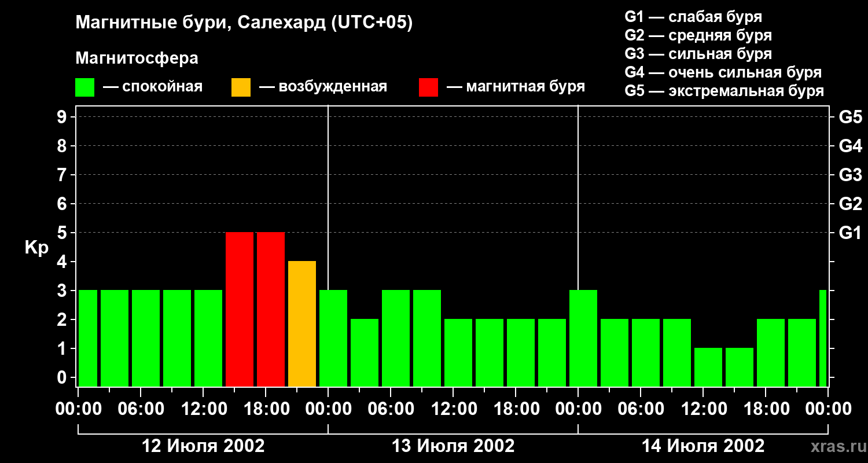Click the G1 storm level label on right axis
Viewport: 868px width, 463px height.
850,233
